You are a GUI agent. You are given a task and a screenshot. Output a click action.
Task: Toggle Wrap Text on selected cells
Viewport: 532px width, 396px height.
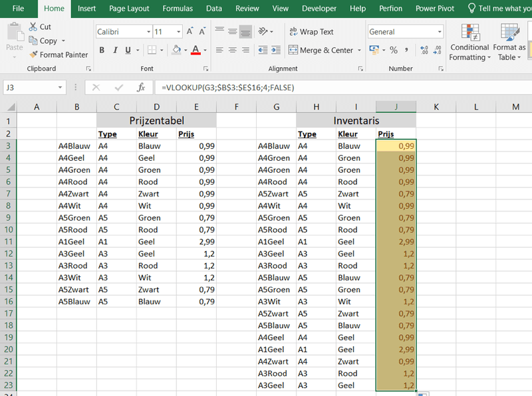tap(311, 31)
